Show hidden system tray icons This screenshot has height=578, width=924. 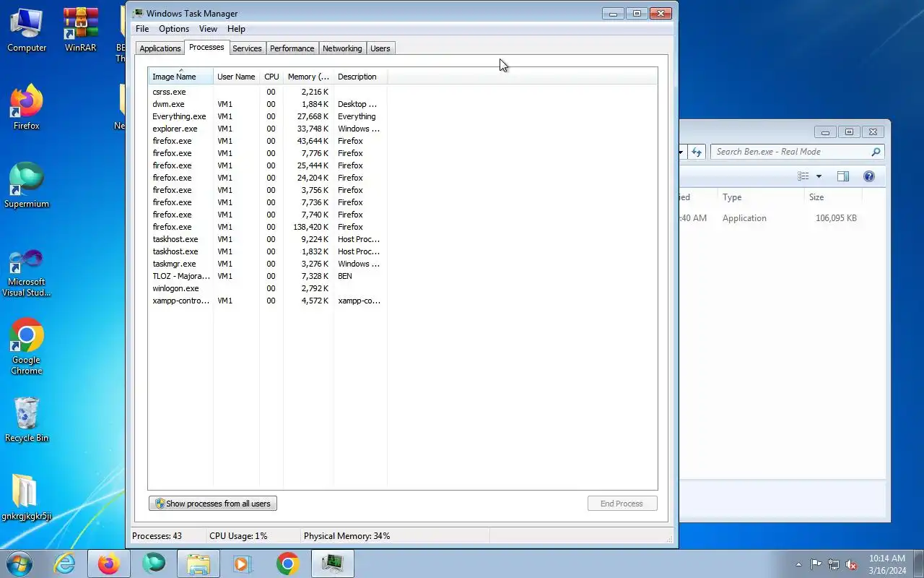click(x=798, y=565)
